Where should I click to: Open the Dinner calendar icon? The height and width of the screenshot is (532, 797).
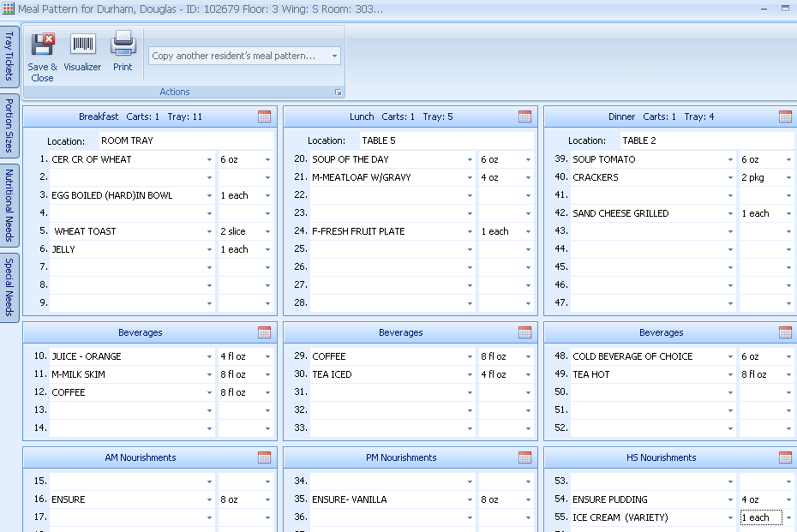pos(785,117)
